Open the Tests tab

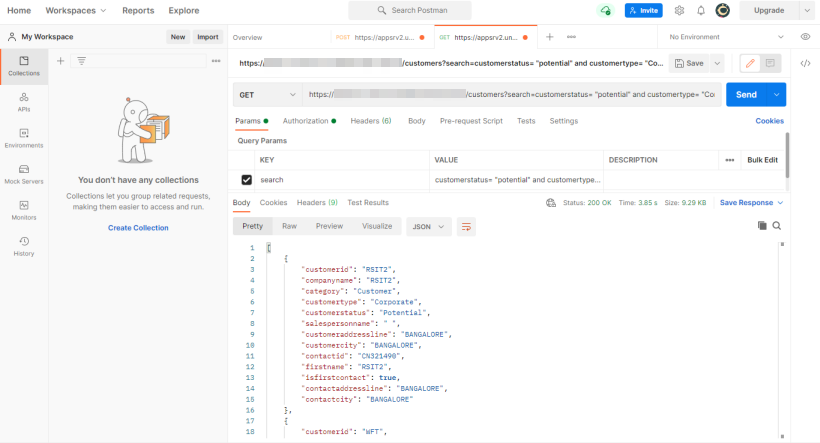pyautogui.click(x=526, y=121)
